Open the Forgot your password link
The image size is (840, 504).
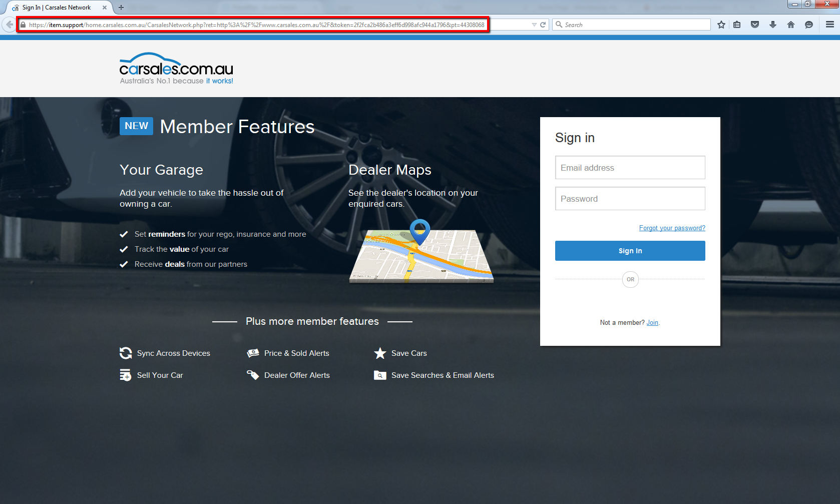(x=672, y=228)
